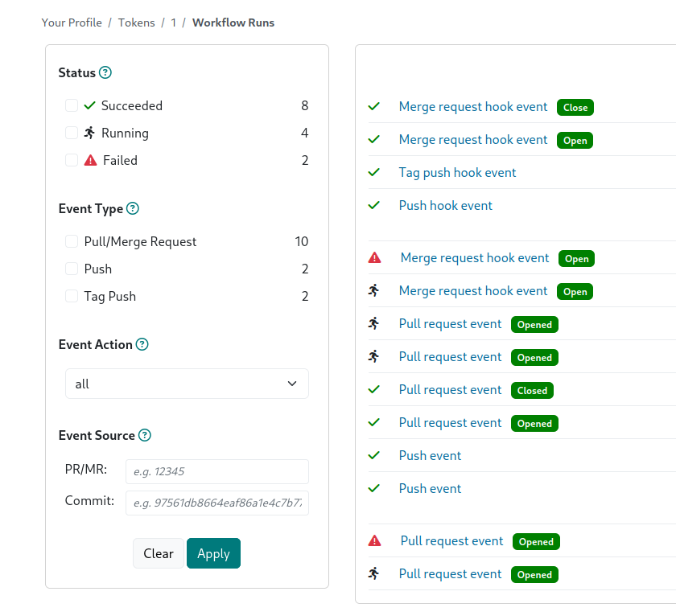Click the failure icon beside the failed Pull request event

click(374, 540)
